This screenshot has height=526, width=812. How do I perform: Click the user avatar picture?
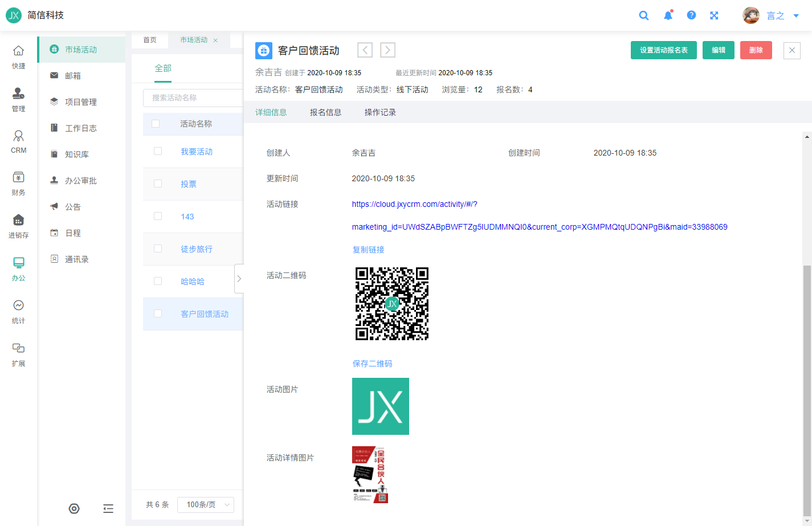pyautogui.click(x=751, y=15)
